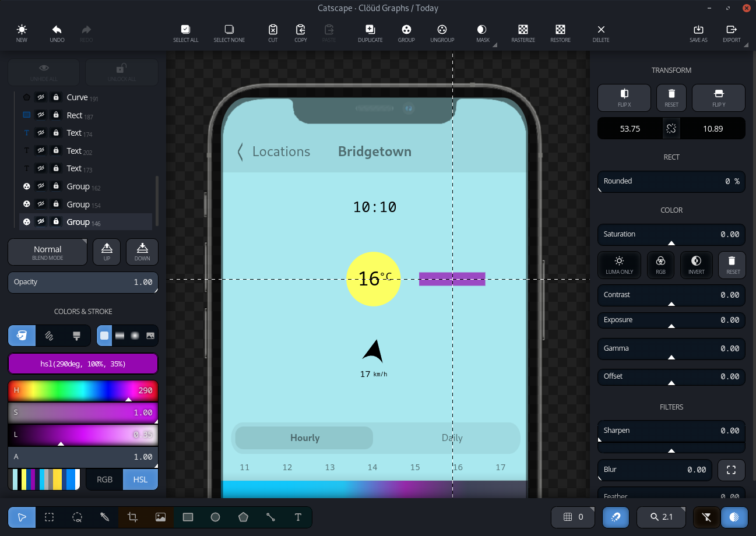Click the Opacity value field
756x536 pixels.
point(83,282)
